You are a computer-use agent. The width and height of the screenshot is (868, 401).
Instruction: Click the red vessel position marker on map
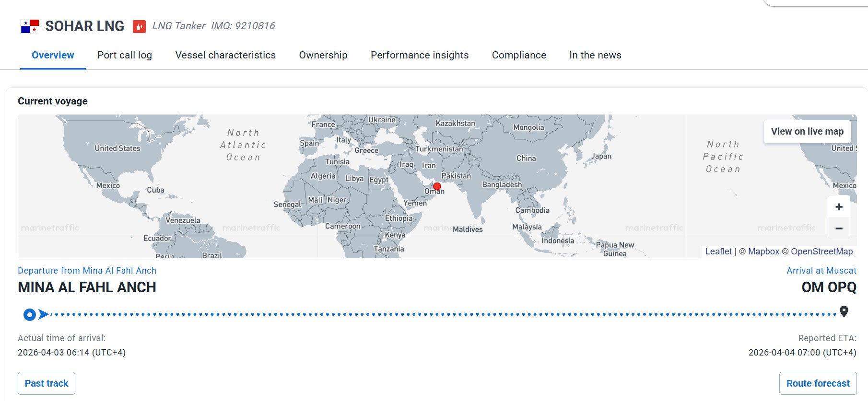(x=437, y=186)
